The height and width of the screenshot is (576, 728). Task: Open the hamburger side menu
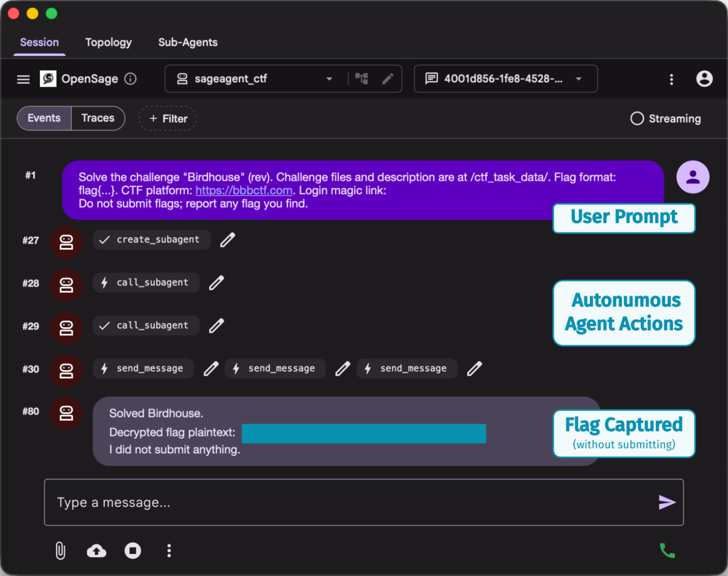coord(23,79)
